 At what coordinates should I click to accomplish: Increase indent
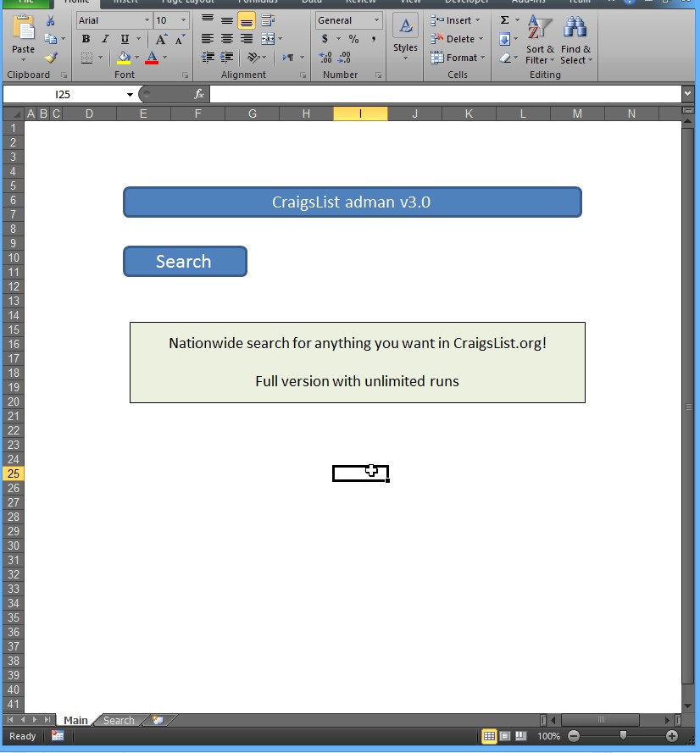tap(227, 58)
